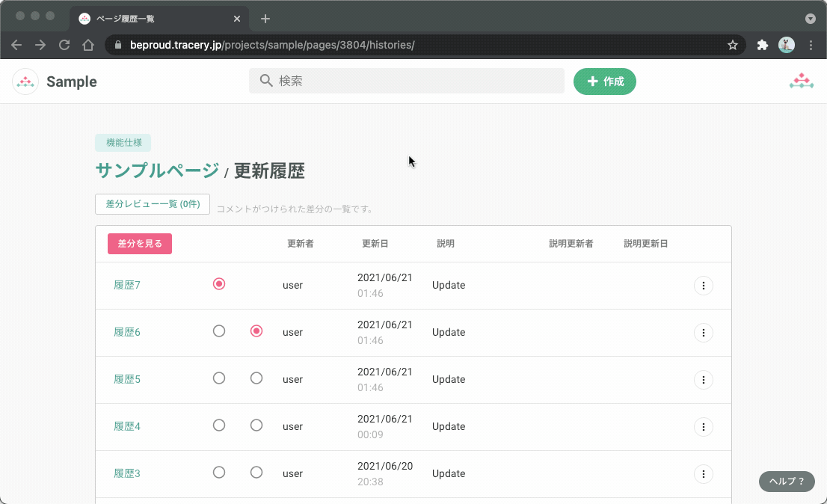Viewport: 827px width, 504px height.
Task: Open the kebab menu for 履歴3
Action: 703,474
